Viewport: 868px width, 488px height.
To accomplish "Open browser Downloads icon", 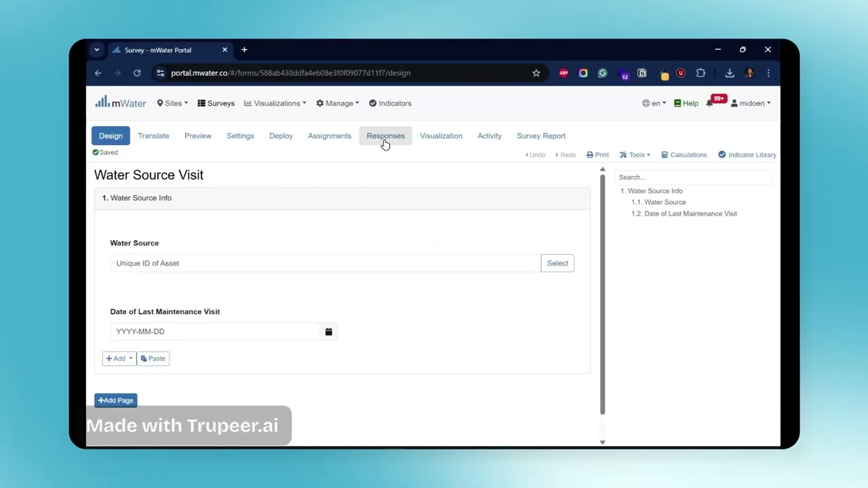I will pyautogui.click(x=730, y=73).
